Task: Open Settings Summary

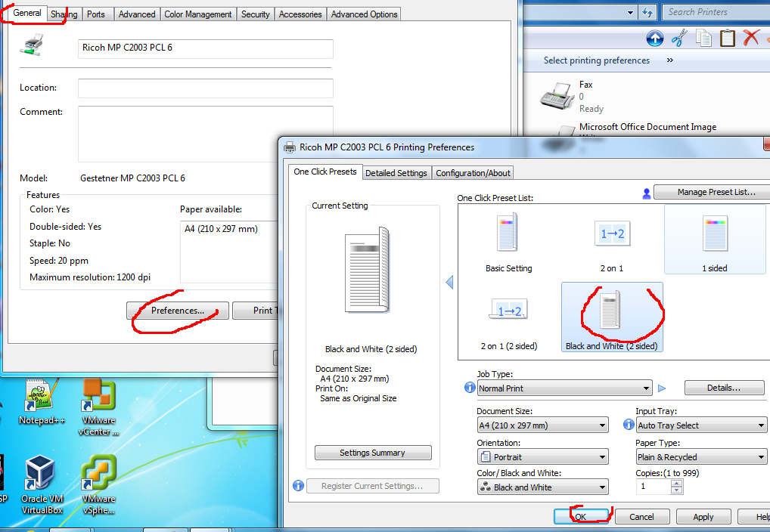Action: pyautogui.click(x=373, y=453)
